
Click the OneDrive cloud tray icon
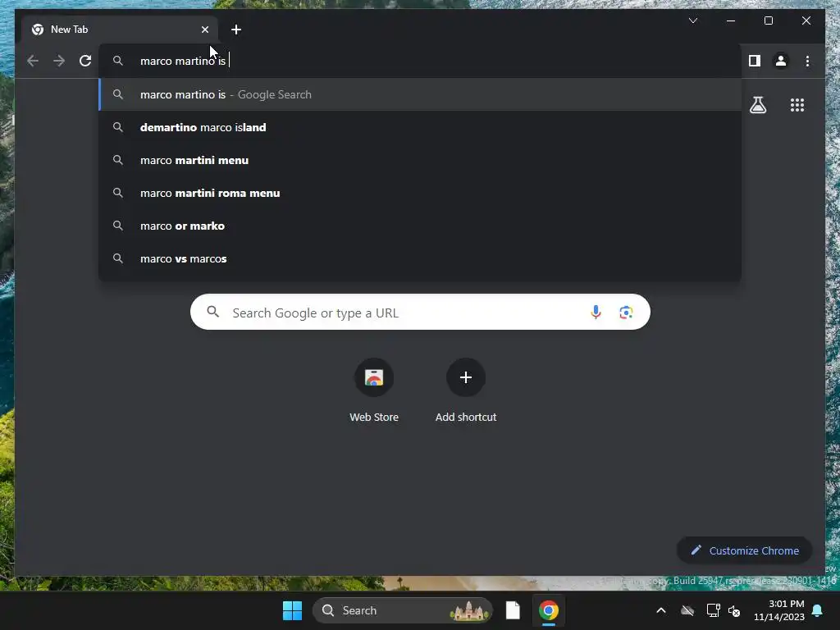(687, 610)
